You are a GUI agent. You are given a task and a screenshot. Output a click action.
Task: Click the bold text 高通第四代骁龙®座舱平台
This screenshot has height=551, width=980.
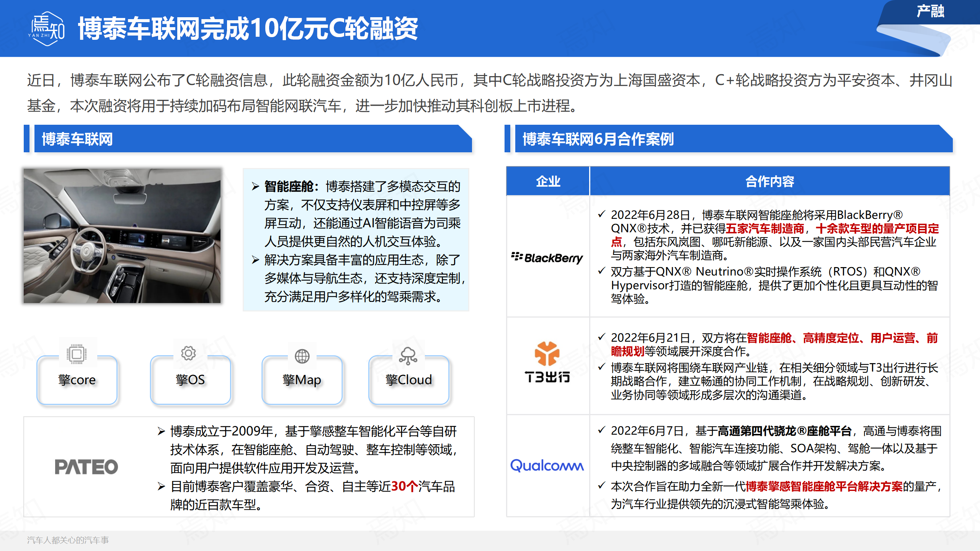(785, 431)
